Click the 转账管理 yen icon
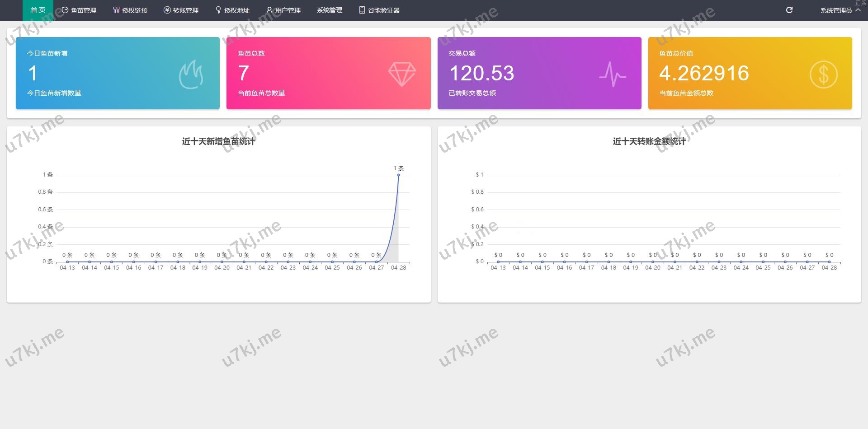This screenshot has width=868, height=429. pos(167,10)
